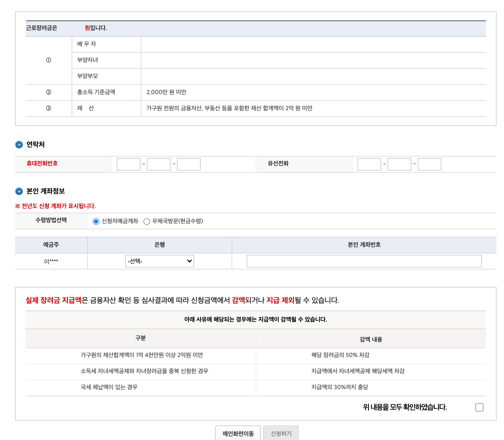Click the 휴대전화번호 red label
Image resolution: width=504 pixels, height=440 pixels.
tap(42, 164)
